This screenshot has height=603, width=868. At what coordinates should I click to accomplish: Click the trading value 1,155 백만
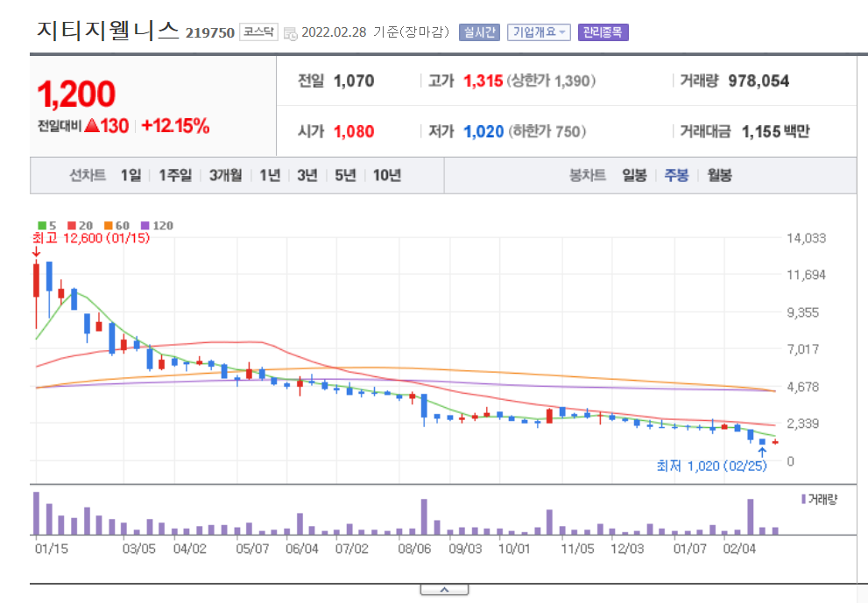[x=775, y=131]
